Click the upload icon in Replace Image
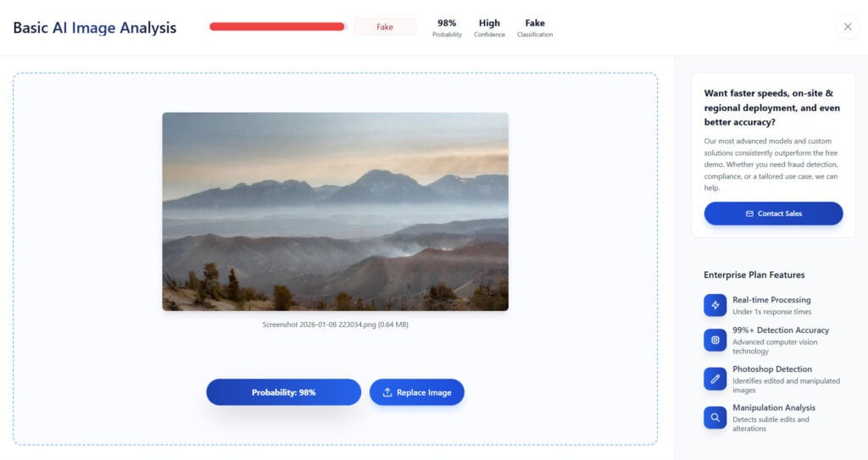This screenshot has height=460, width=868. 387,392
